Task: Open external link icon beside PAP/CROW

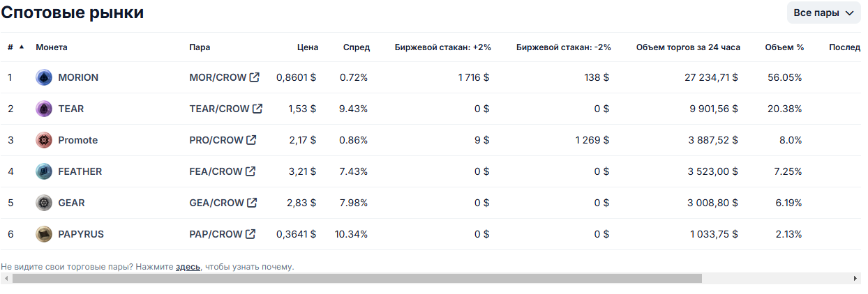Action: tap(250, 234)
